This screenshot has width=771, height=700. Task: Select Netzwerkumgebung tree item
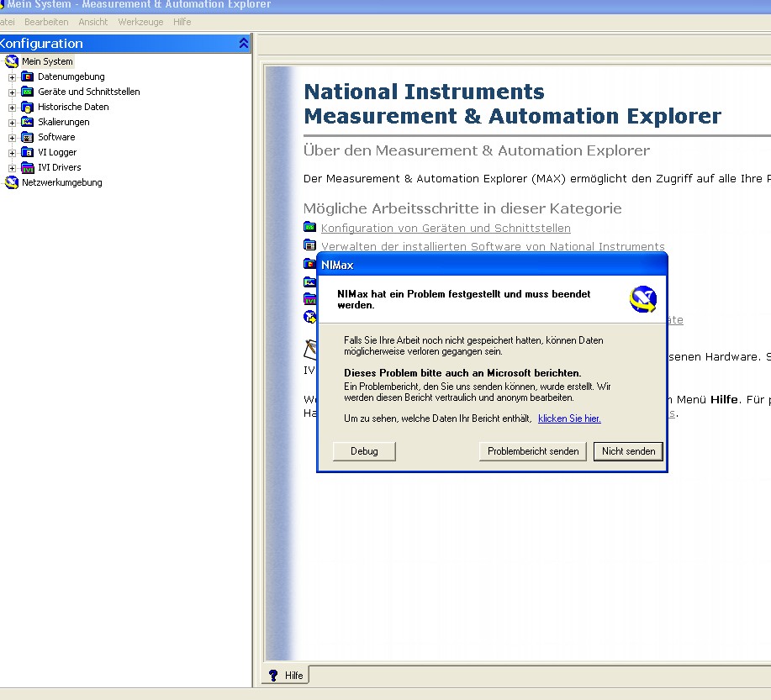tap(62, 182)
